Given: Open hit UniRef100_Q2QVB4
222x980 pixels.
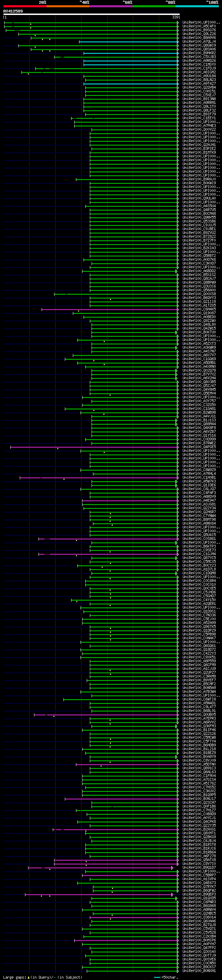Looking at the screenshot, I should pyautogui.click(x=199, y=88).
